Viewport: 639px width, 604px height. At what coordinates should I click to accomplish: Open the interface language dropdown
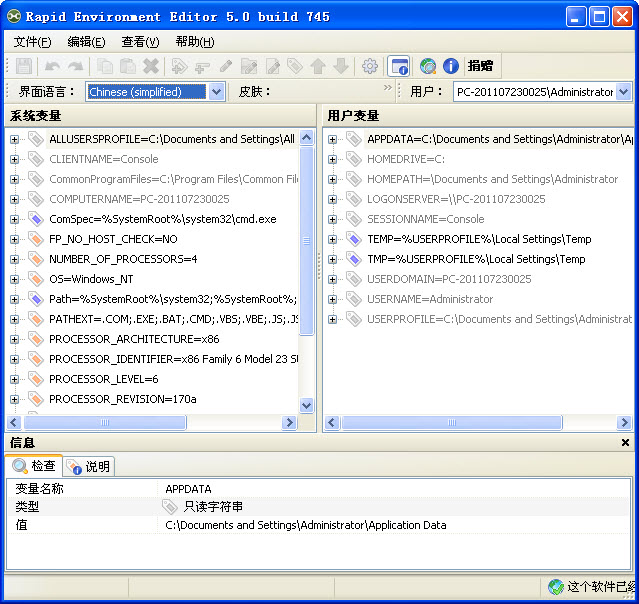point(217,92)
